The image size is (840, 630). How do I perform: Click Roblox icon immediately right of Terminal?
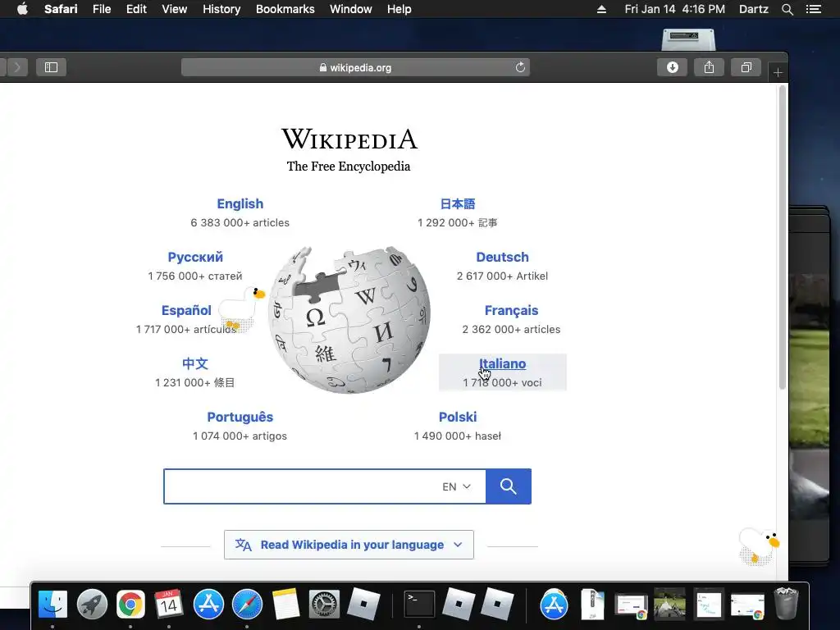coord(458,605)
